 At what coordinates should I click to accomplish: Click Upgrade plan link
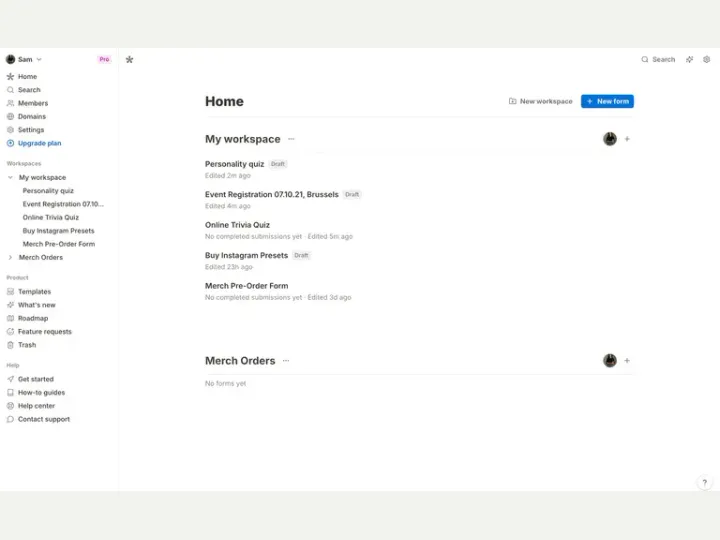tap(39, 143)
